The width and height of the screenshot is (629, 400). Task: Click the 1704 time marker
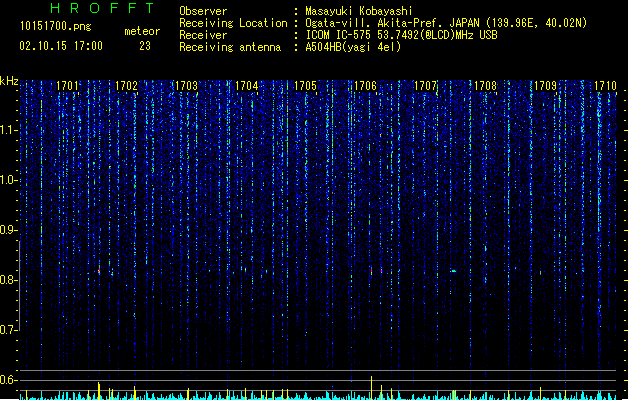click(246, 86)
